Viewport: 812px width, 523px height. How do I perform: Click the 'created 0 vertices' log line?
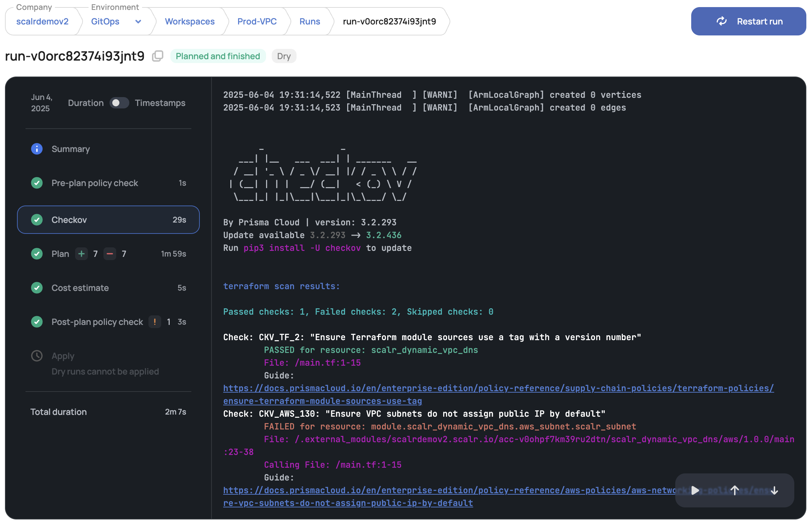tap(432, 95)
